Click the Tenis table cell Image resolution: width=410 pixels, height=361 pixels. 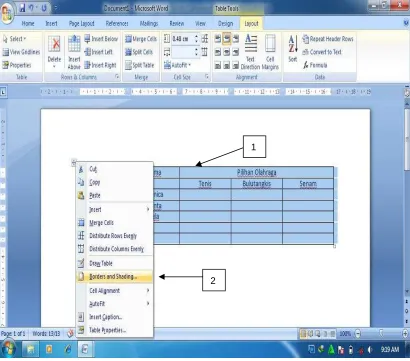205,184
